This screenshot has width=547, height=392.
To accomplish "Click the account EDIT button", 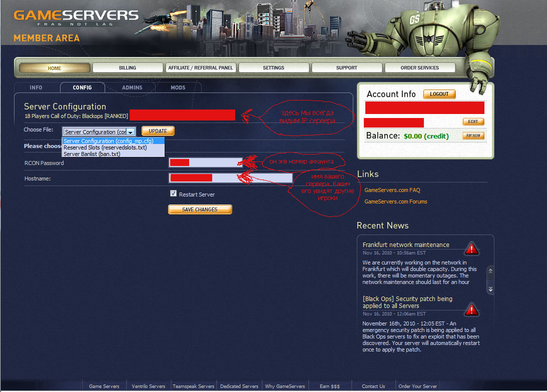I will (x=473, y=121).
